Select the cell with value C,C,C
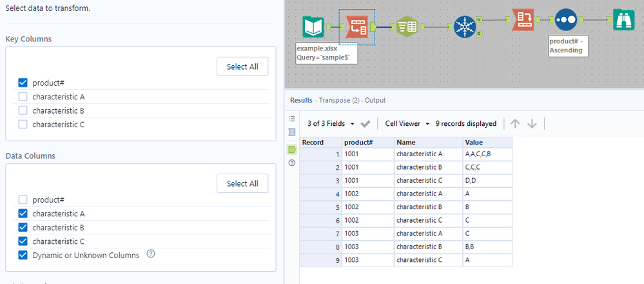 (x=487, y=167)
